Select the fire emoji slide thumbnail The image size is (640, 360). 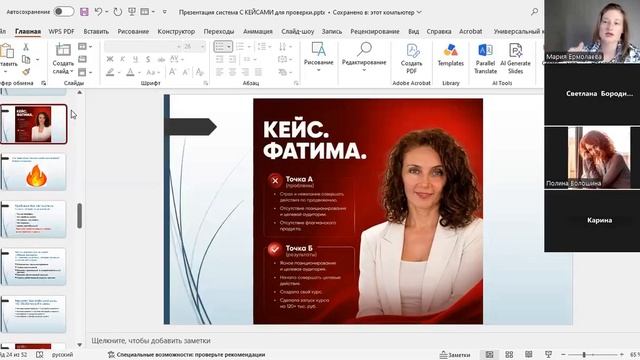click(33, 172)
